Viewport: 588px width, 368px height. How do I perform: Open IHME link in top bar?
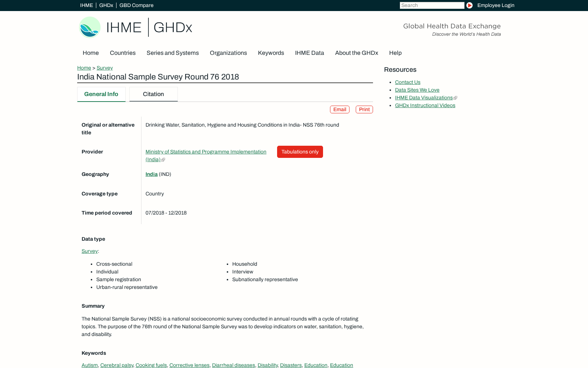click(x=86, y=5)
